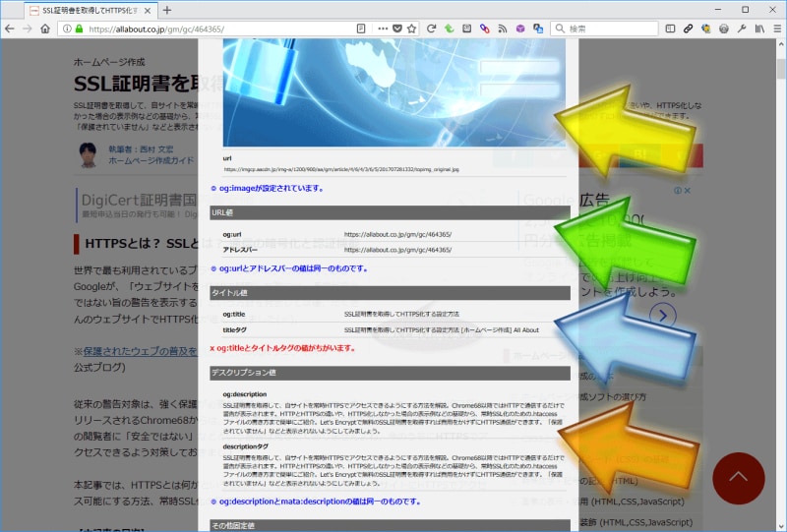787x532 pixels.
Task: Click the purple cube extension icon
Action: pos(520,29)
